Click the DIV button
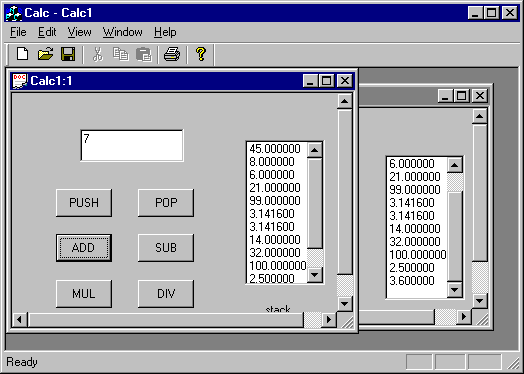 coord(166,294)
